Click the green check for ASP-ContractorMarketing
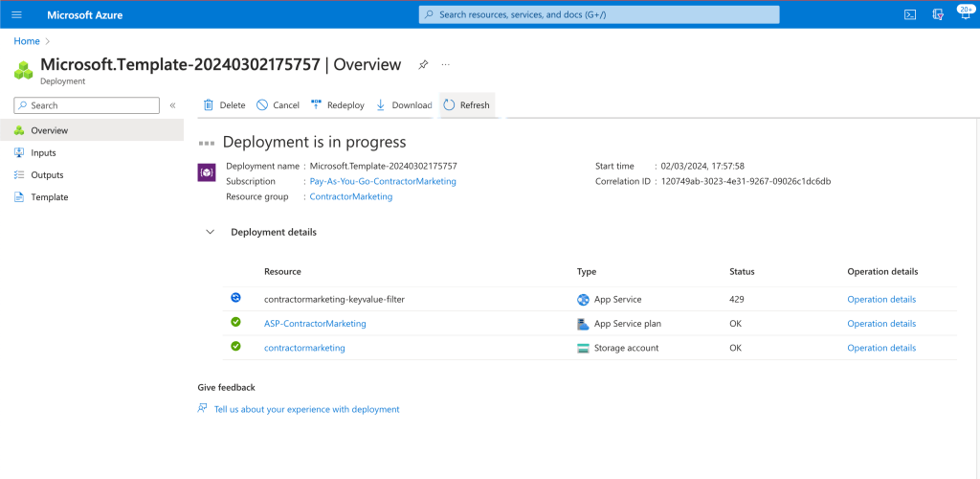The image size is (980, 479). [235, 322]
